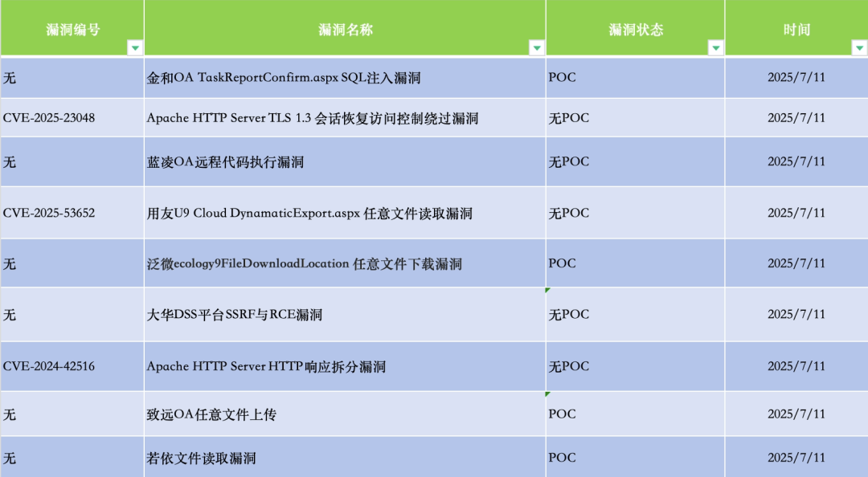Viewport: 868px width, 477px height.
Task: Click the POC status of 泛微ecology9 row
Action: [636, 263]
